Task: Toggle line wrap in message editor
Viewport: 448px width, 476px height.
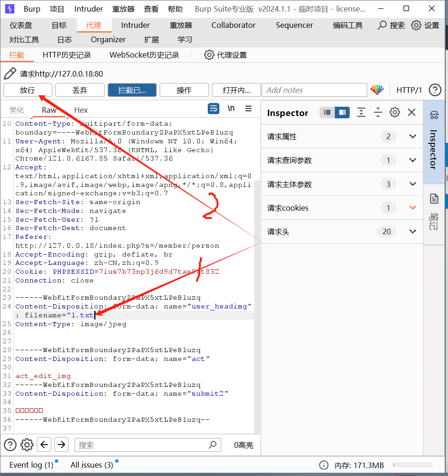Action: [x=214, y=109]
